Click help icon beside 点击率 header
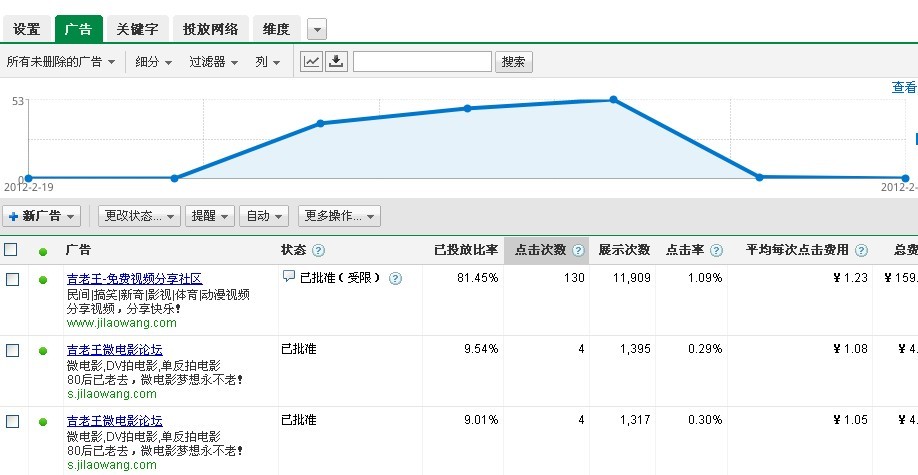The width and height of the screenshot is (918, 475). click(718, 250)
